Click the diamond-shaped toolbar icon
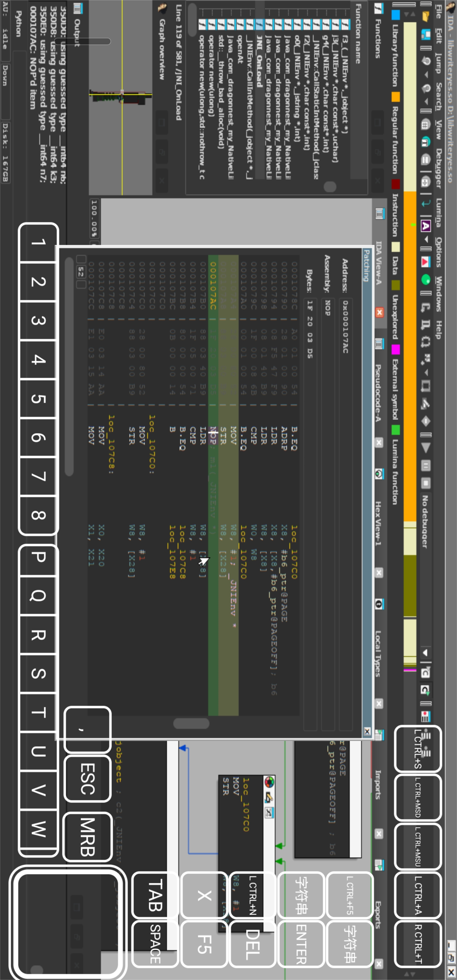 point(425,421)
